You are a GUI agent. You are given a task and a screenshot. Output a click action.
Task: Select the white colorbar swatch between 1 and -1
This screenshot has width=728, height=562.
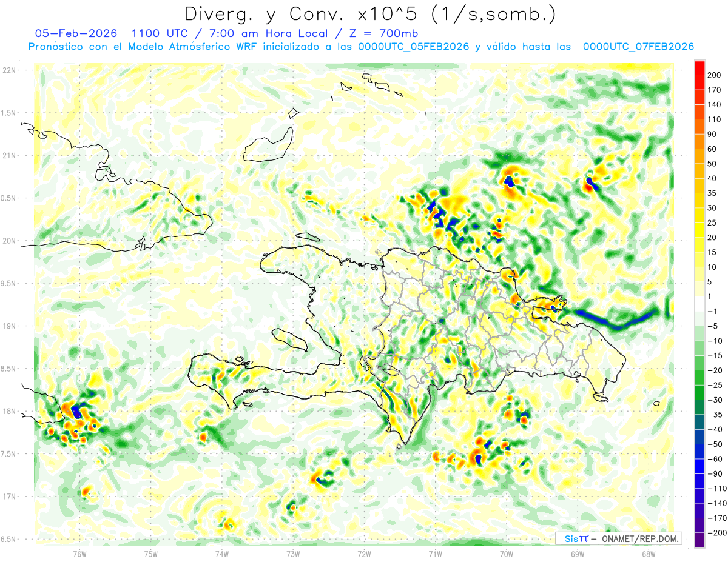tap(699, 304)
